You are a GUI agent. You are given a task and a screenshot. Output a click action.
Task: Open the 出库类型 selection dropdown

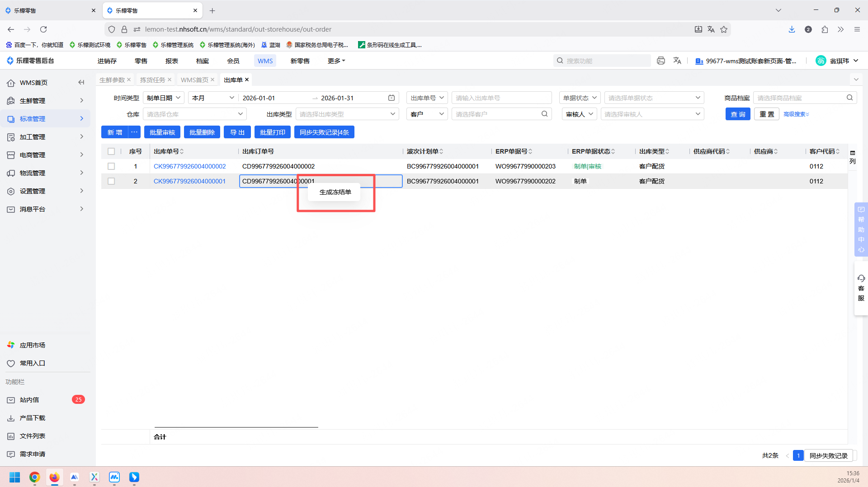(347, 114)
